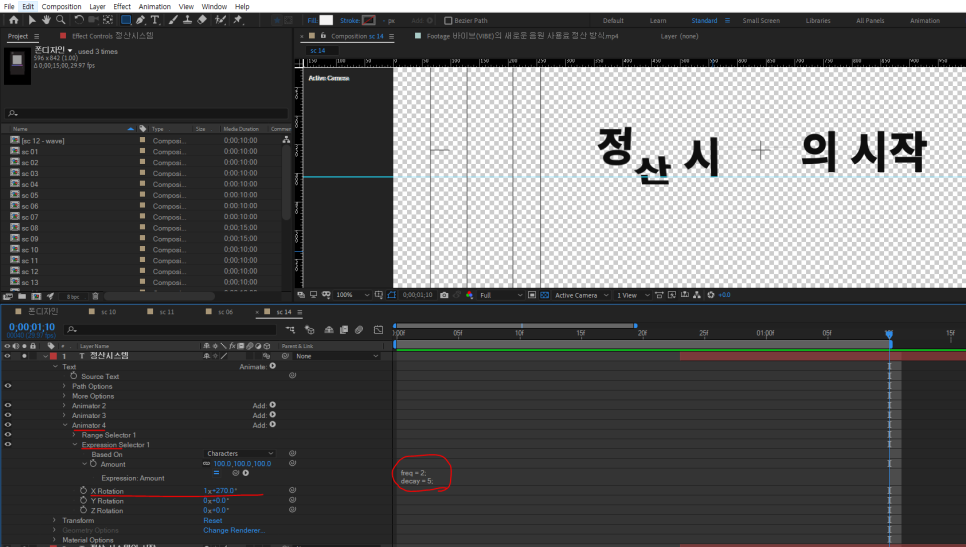Switch to the sc 06 timeline tab

[x=225, y=312]
